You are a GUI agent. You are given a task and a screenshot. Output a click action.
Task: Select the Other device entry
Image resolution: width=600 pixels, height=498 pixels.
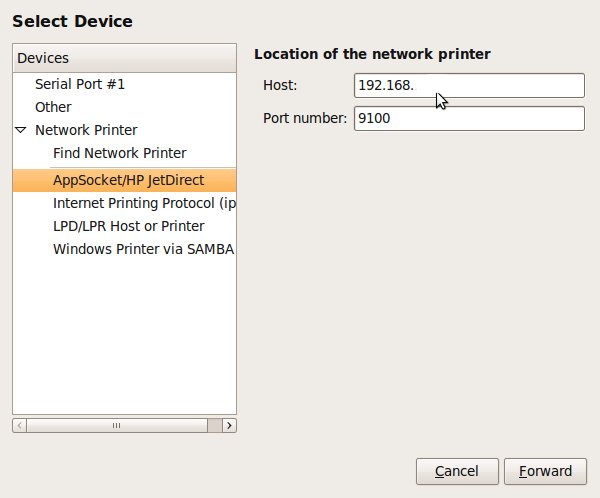coord(53,107)
